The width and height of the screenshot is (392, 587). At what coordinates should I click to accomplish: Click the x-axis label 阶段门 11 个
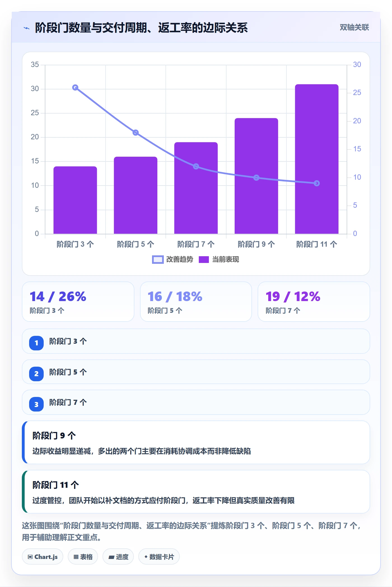point(317,244)
